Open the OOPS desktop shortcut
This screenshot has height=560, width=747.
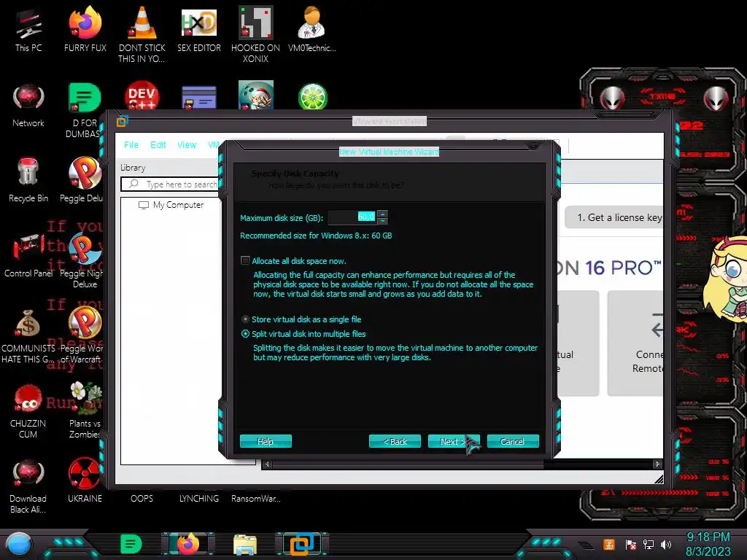point(142,499)
